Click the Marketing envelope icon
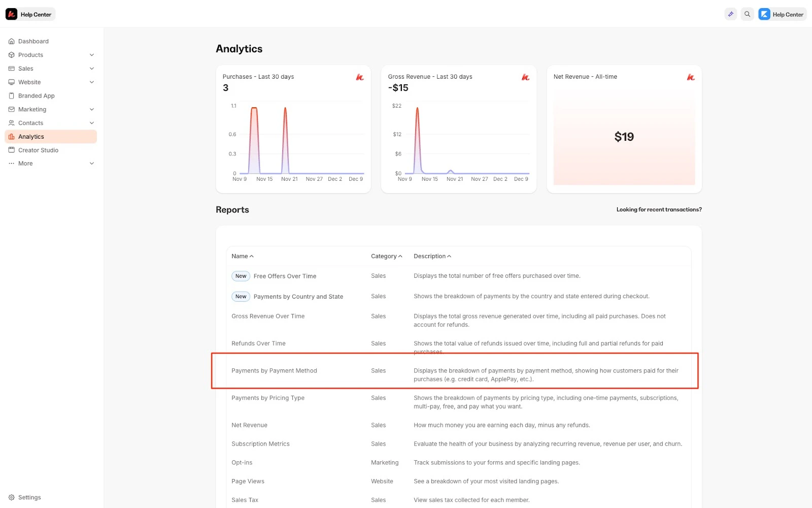This screenshot has width=812, height=508. [x=11, y=109]
